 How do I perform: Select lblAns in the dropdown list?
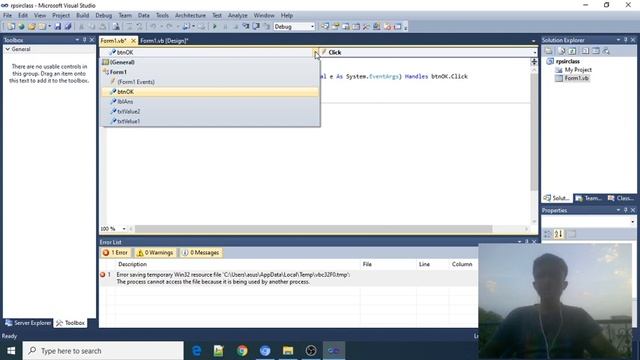coord(210,101)
